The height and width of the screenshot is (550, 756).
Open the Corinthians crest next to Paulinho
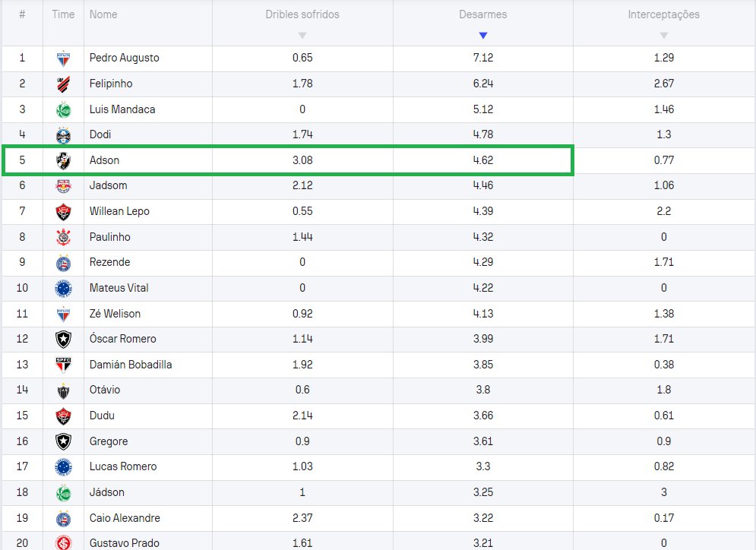64,238
